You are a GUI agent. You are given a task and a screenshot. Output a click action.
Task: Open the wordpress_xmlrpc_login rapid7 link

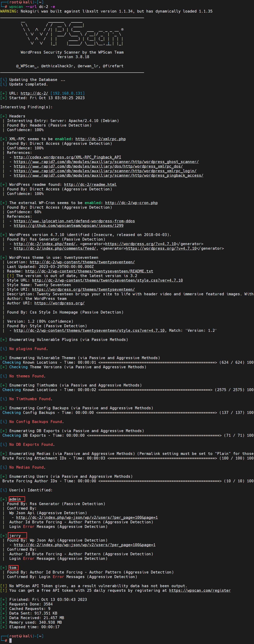105,171
